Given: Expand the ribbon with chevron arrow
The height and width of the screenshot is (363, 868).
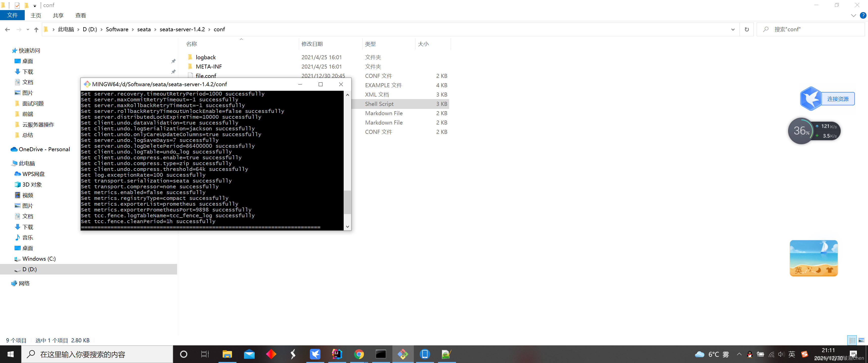Looking at the screenshot, I should tap(853, 15).
